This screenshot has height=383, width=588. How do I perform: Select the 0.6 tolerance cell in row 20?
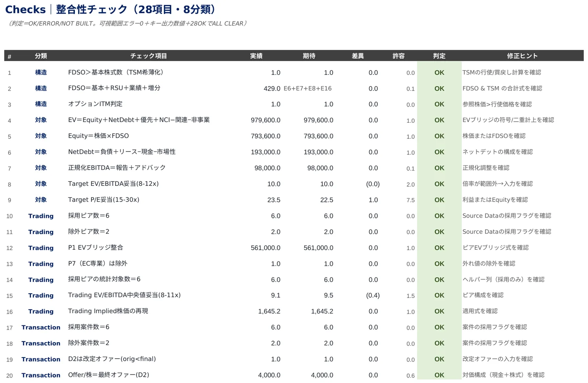pyautogui.click(x=410, y=376)
